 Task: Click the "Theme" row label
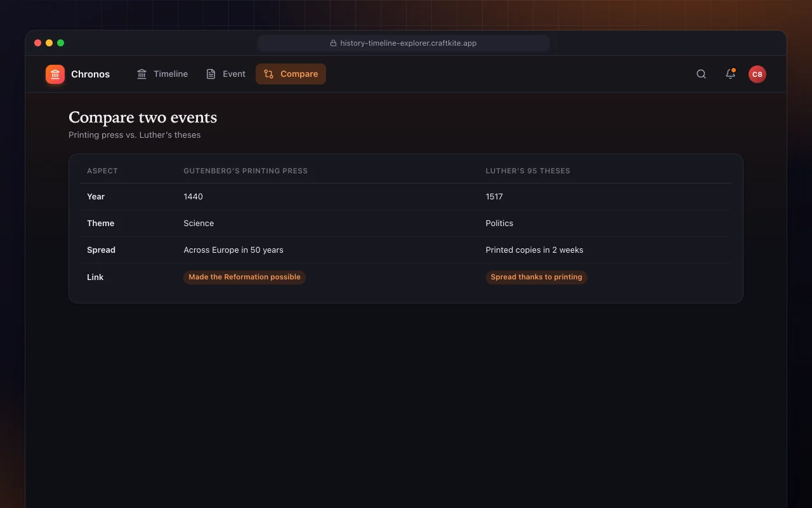101,224
